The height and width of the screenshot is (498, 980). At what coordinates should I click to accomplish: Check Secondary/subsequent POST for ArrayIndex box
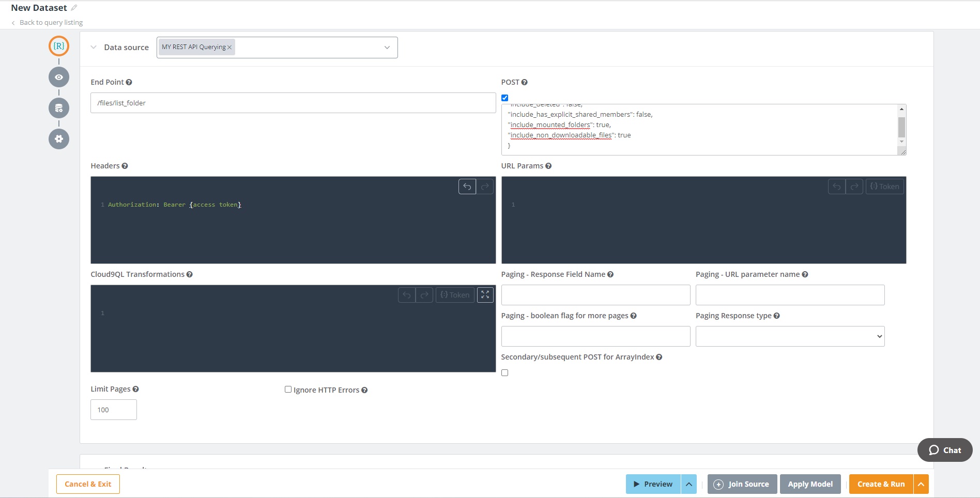505,372
